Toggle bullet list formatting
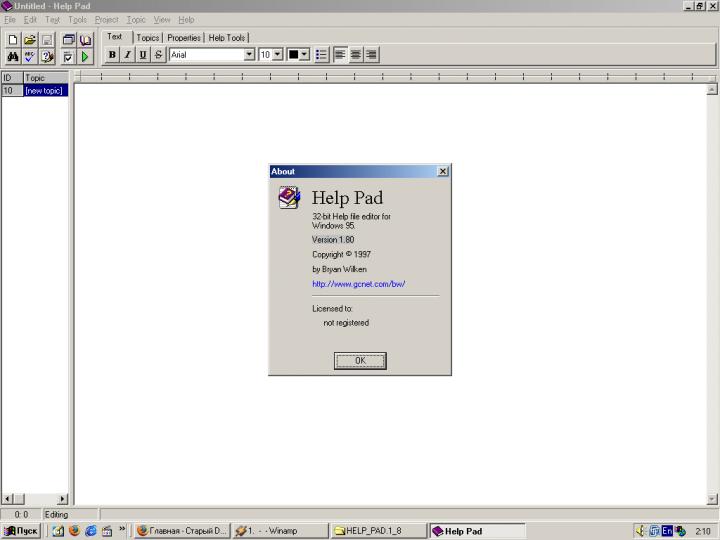 click(x=322, y=55)
